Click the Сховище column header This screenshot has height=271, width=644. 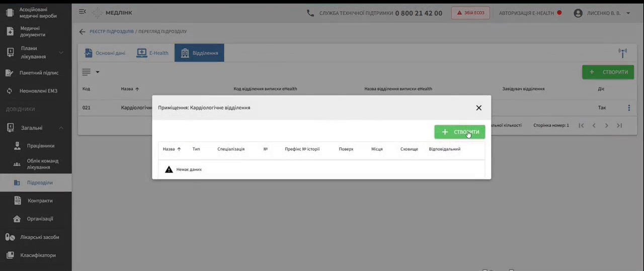[x=409, y=149]
